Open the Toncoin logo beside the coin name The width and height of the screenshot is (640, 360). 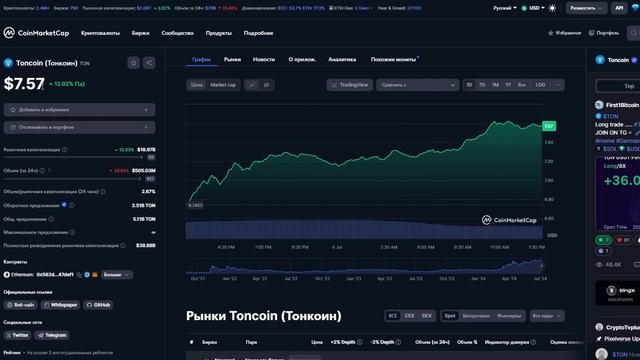click(8, 63)
